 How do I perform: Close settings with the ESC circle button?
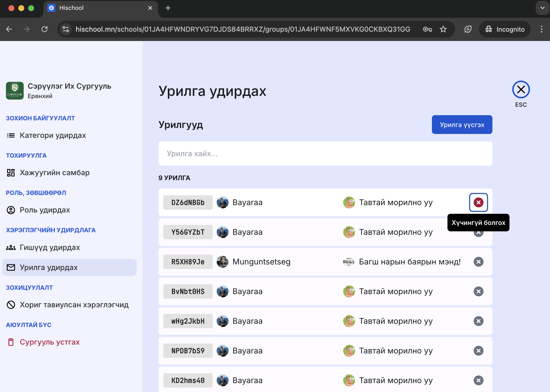click(x=521, y=89)
